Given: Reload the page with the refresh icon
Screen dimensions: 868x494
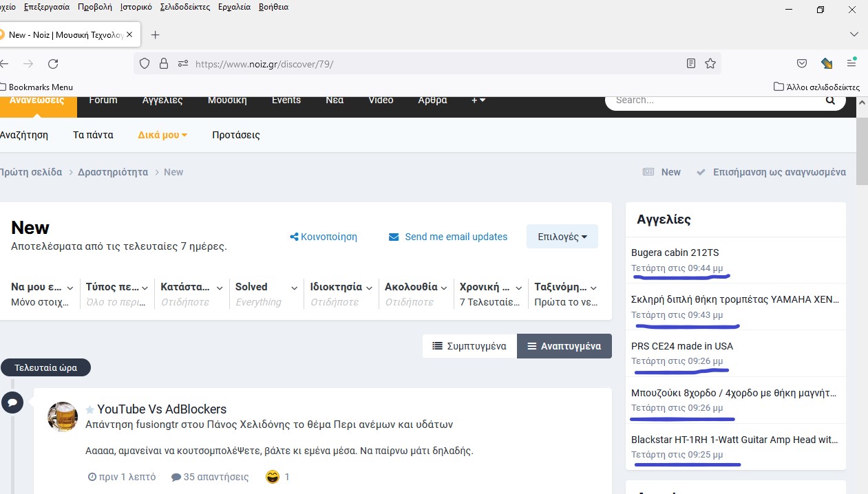Looking at the screenshot, I should 53,63.
